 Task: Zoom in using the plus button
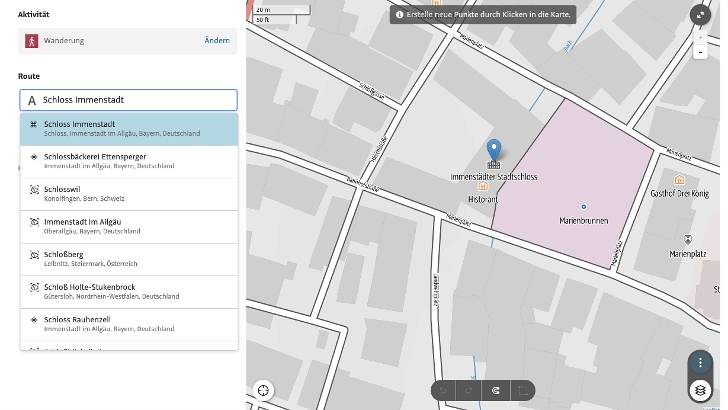tap(701, 36)
